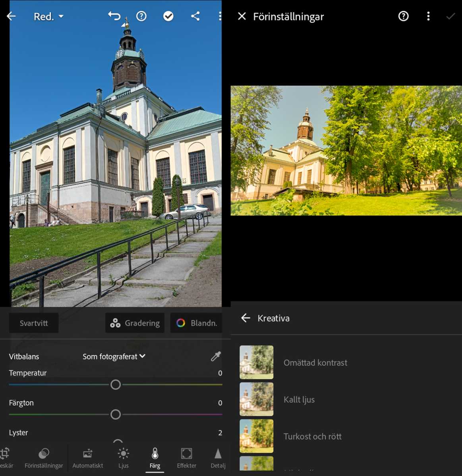Click the Lyster slider handle
The image size is (462, 476).
pyautogui.click(x=118, y=442)
